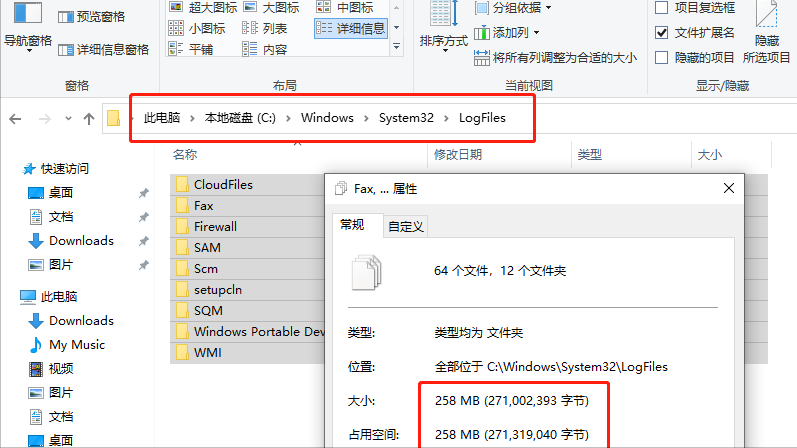Screen dimensions: 797x448
Task: Click LogFiles breadcrumb in address bar
Action: (482, 118)
